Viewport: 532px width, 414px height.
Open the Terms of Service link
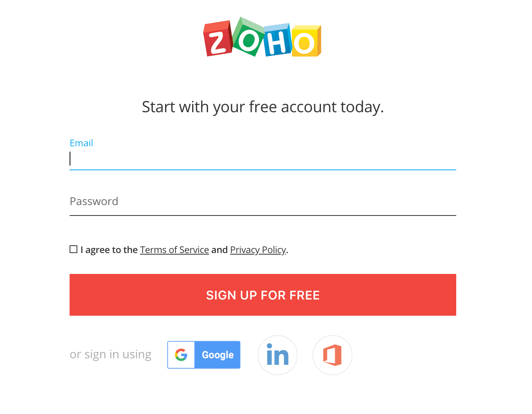(174, 250)
